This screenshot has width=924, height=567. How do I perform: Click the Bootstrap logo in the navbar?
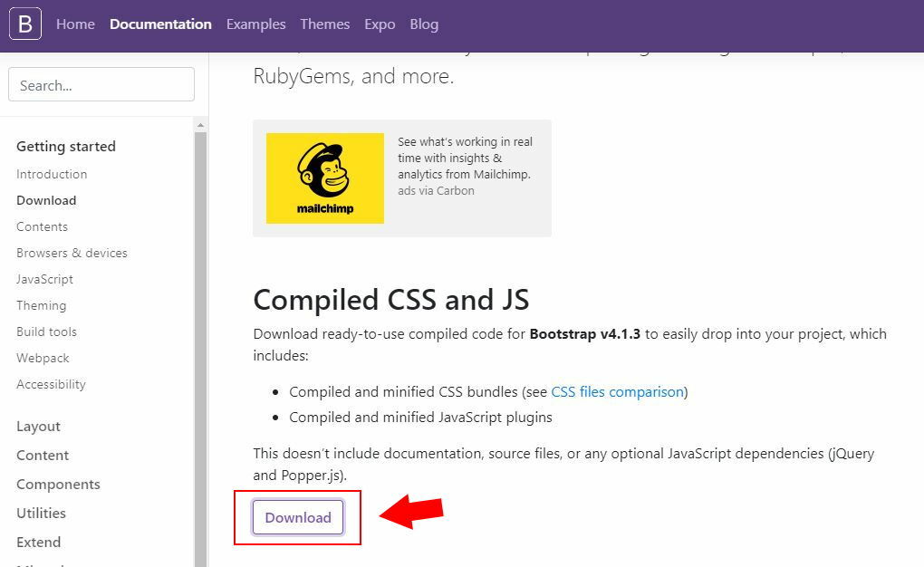(x=24, y=24)
